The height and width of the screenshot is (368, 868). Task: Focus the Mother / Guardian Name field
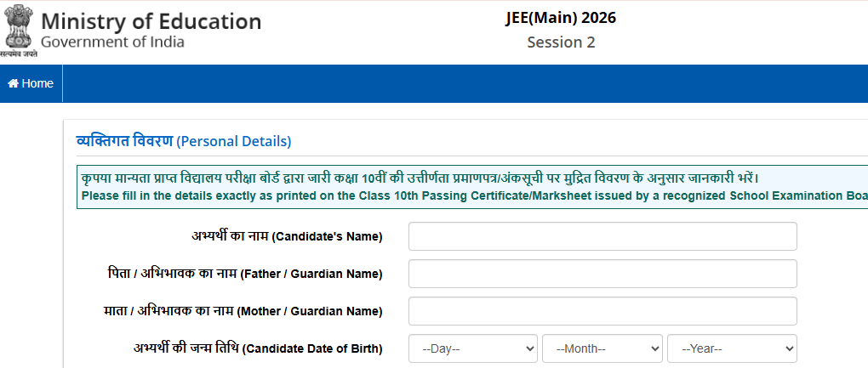(x=602, y=311)
